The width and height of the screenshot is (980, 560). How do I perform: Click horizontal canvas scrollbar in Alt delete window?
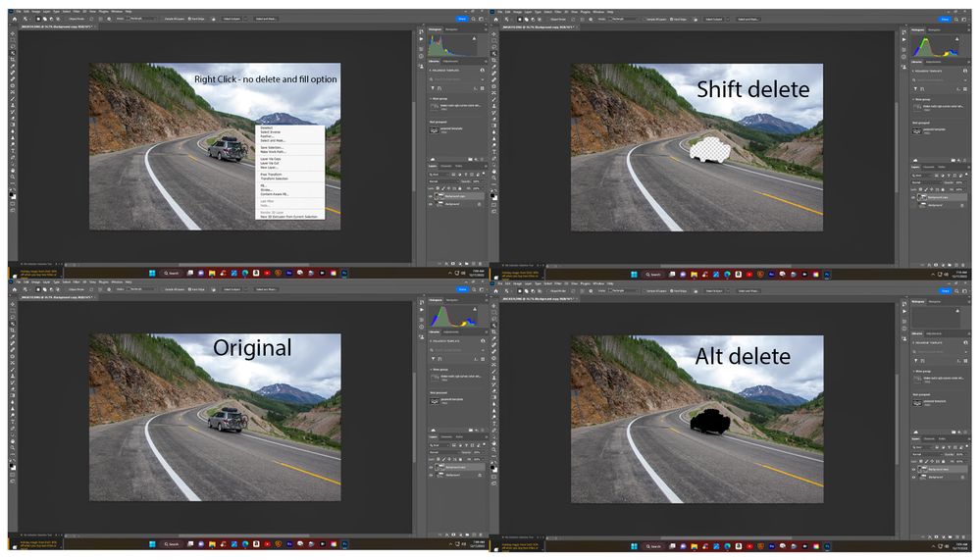[x=726, y=537]
